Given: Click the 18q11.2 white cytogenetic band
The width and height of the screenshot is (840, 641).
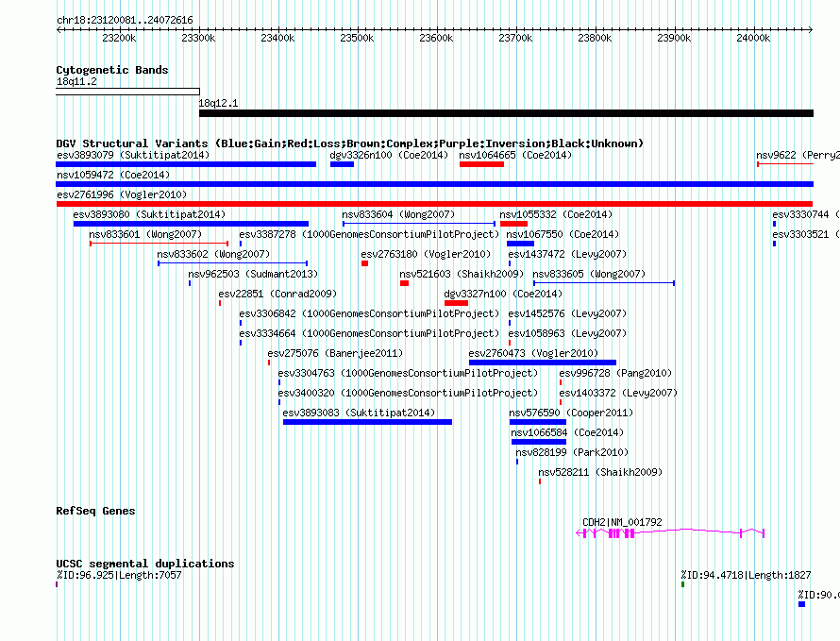Looking at the screenshot, I should tap(127, 92).
